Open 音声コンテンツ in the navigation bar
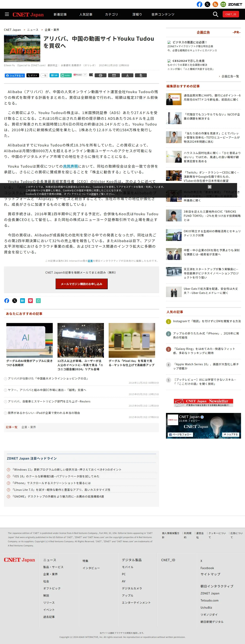The image size is (245, 644). pos(163,14)
